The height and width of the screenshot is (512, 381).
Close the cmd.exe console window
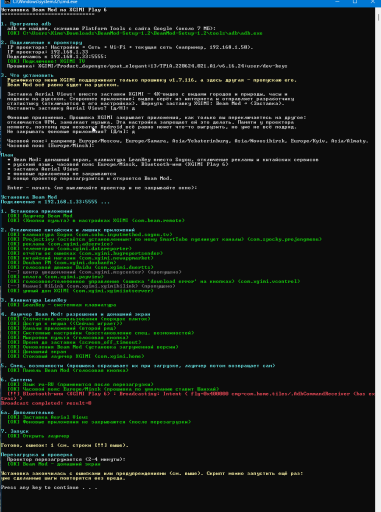point(372,2)
